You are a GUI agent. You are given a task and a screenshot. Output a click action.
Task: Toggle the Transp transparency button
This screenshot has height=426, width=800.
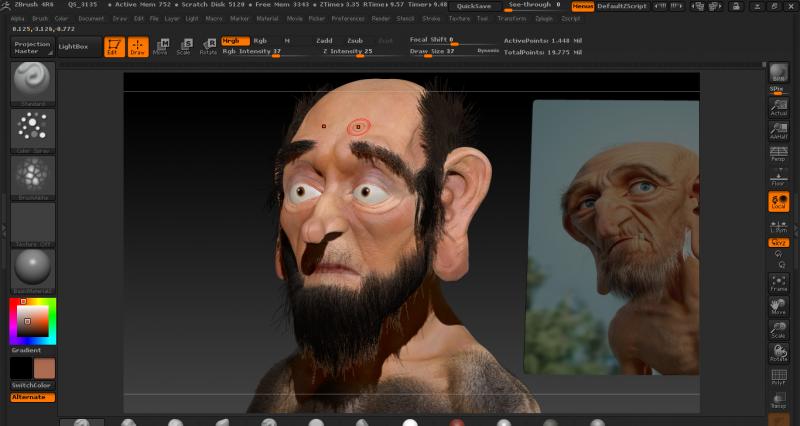point(779,400)
